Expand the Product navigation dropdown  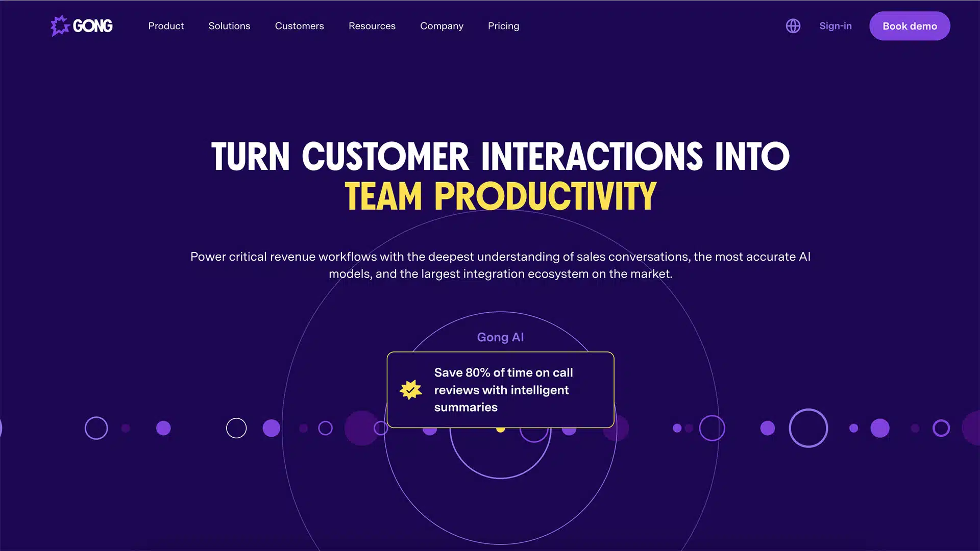166,26
